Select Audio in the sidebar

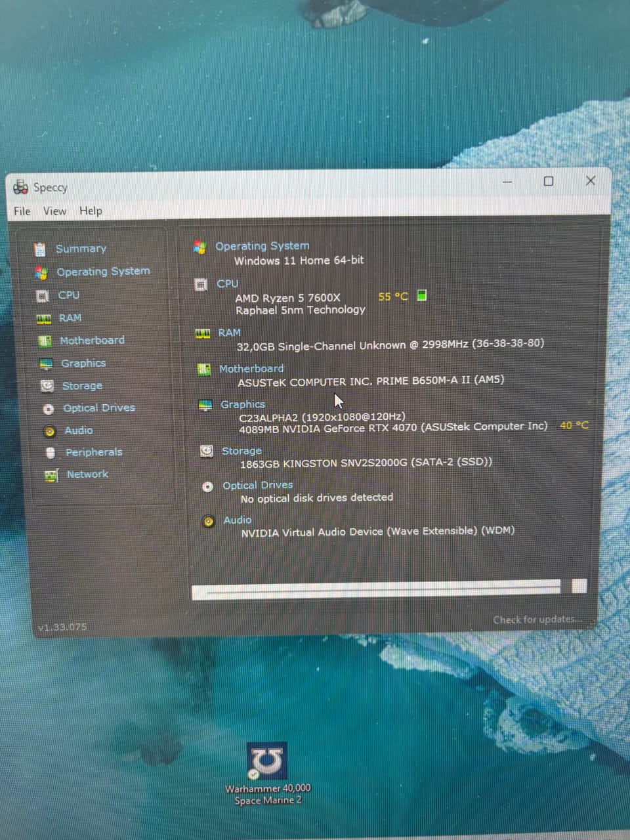click(79, 430)
